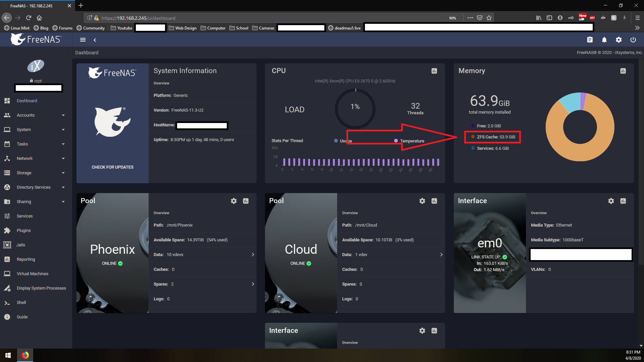
Task: Expand the System menu
Action: [36, 129]
